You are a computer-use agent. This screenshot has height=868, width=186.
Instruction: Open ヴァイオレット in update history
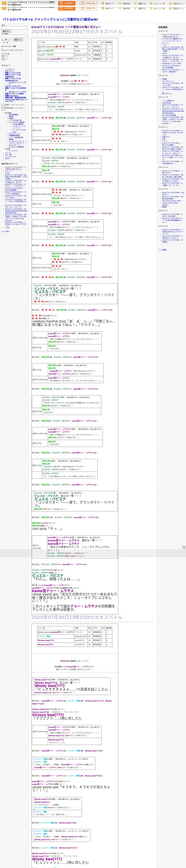(x=167, y=81)
